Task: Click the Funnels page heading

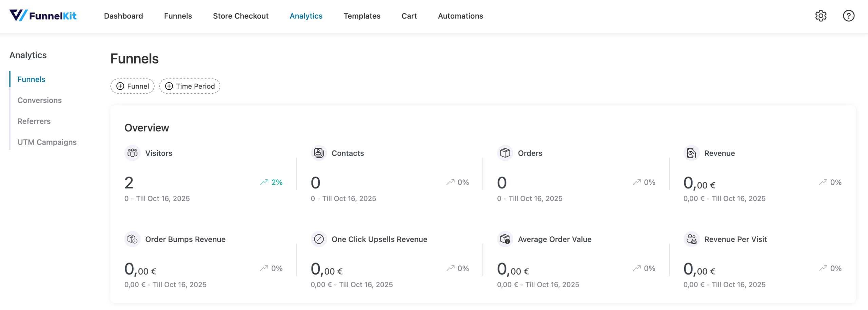Action: point(135,59)
